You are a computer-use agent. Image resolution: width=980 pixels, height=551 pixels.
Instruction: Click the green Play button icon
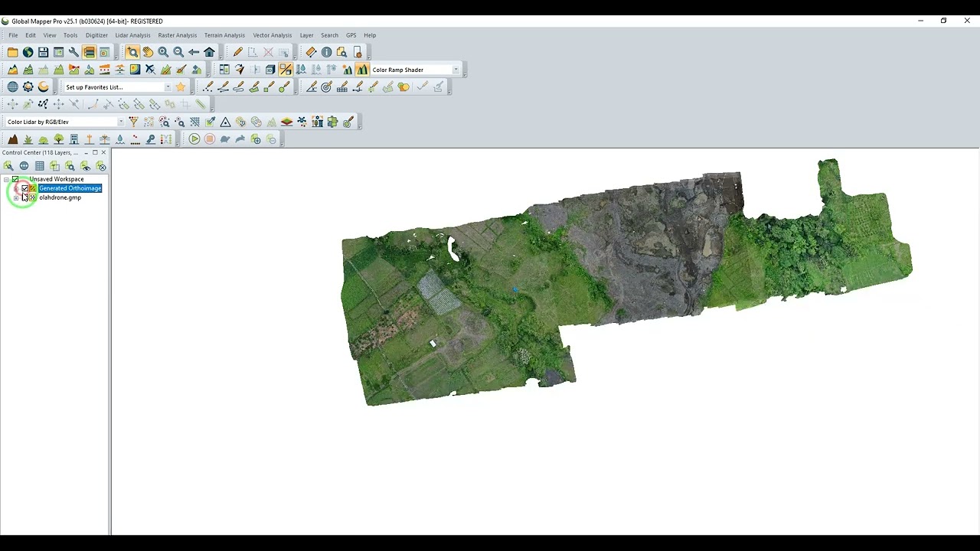(194, 139)
